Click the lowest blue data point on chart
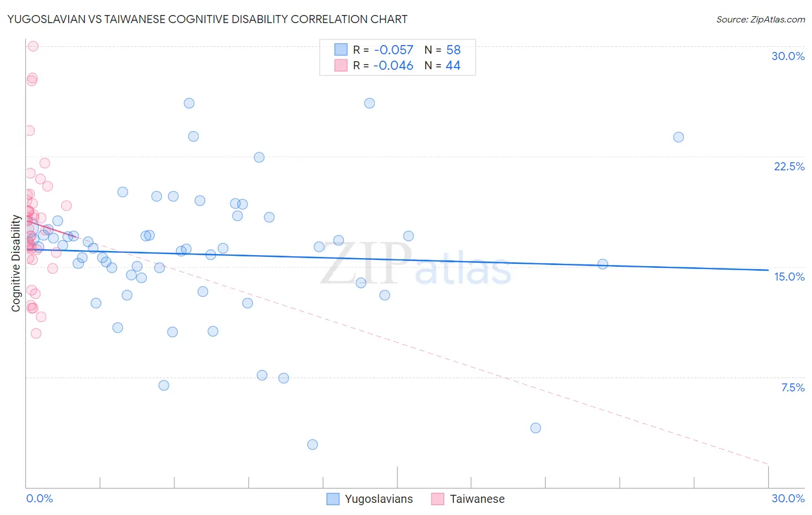Image resolution: width=812 pixels, height=515 pixels. (312, 445)
